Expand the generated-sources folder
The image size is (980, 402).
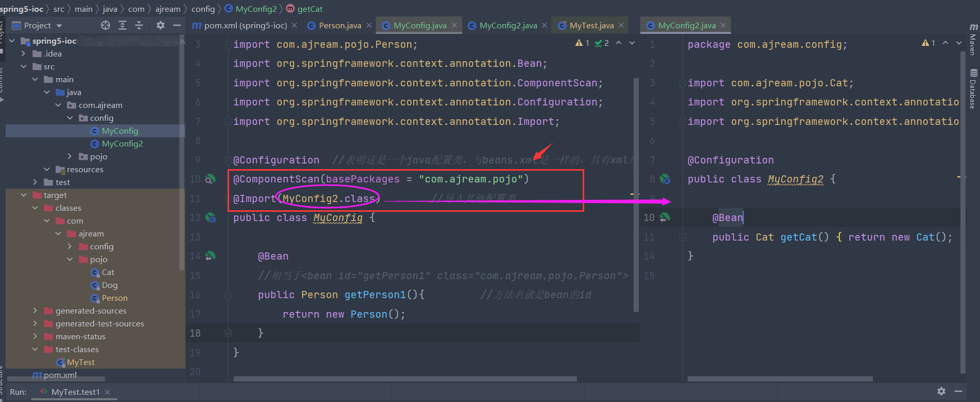pos(35,310)
